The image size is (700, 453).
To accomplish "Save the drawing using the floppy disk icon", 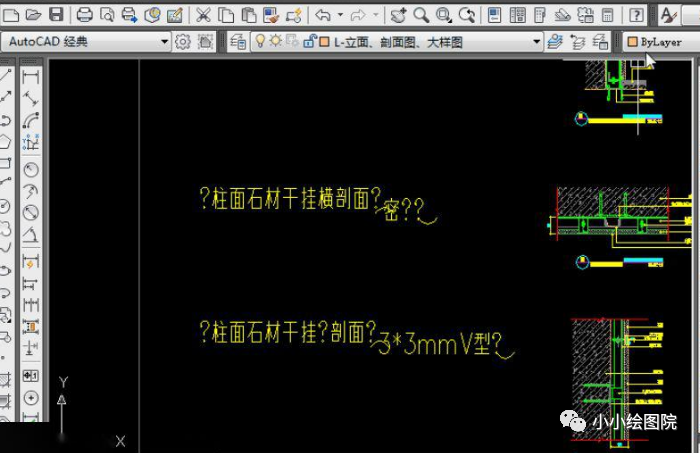I will 56,16.
